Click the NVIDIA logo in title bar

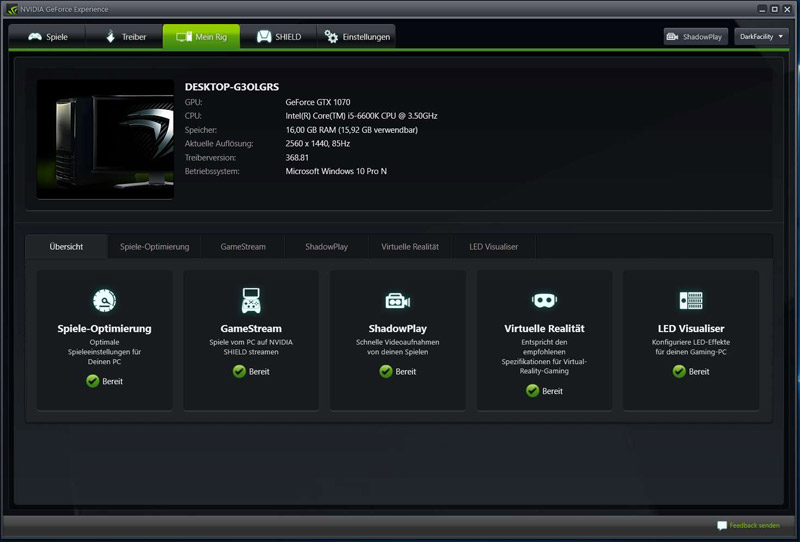(12, 9)
